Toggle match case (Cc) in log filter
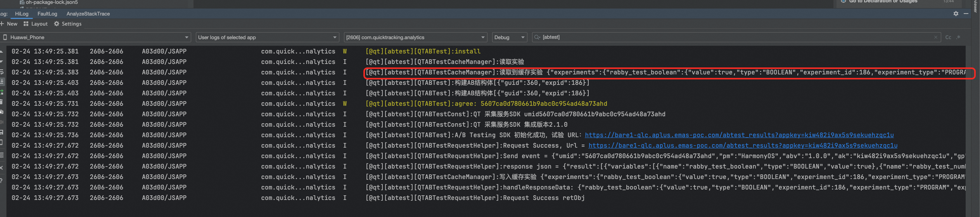Image resolution: width=980 pixels, height=217 pixels. pos(948,37)
